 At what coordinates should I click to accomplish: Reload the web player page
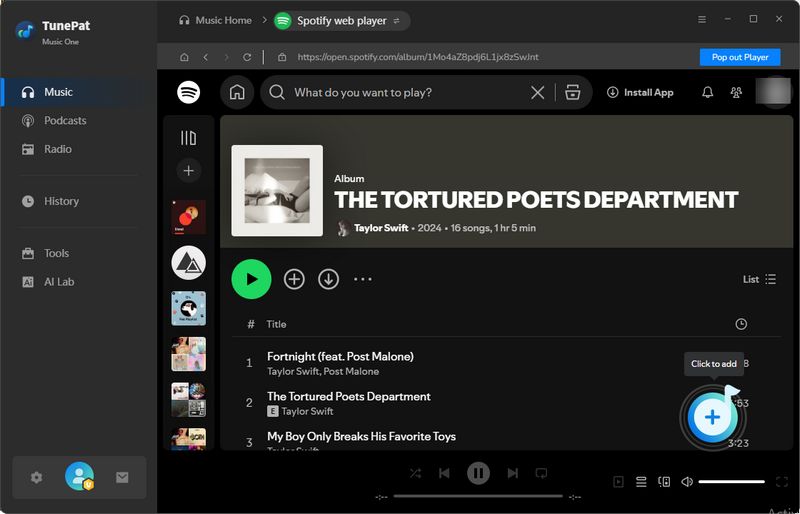tap(248, 57)
